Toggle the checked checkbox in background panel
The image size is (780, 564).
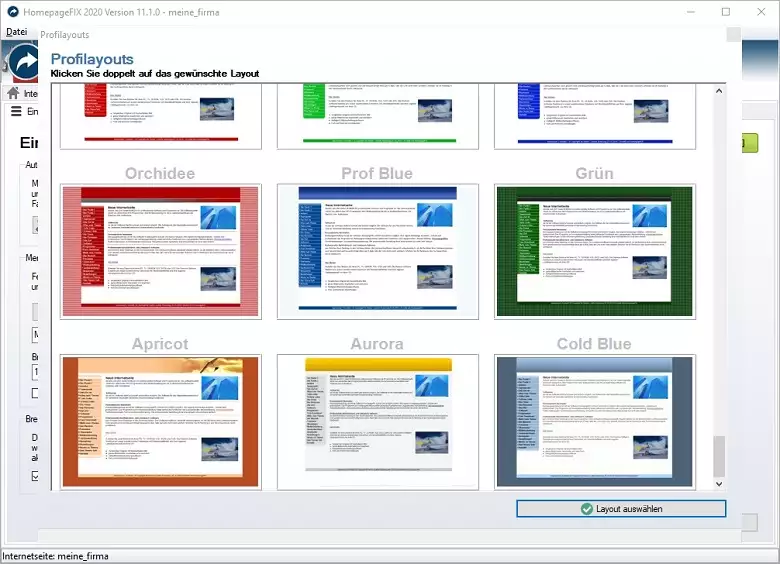[35, 476]
